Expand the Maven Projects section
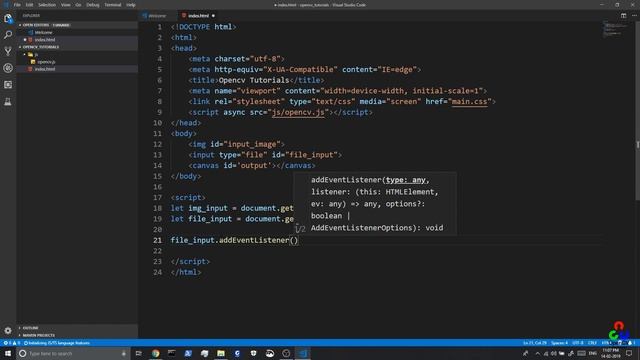The width and height of the screenshot is (640, 360). tap(78, 335)
